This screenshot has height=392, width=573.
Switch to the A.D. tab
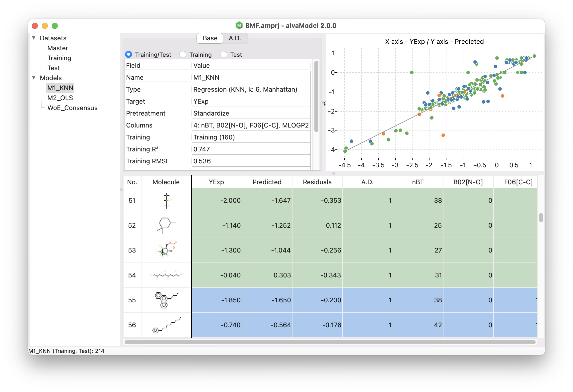click(x=235, y=38)
